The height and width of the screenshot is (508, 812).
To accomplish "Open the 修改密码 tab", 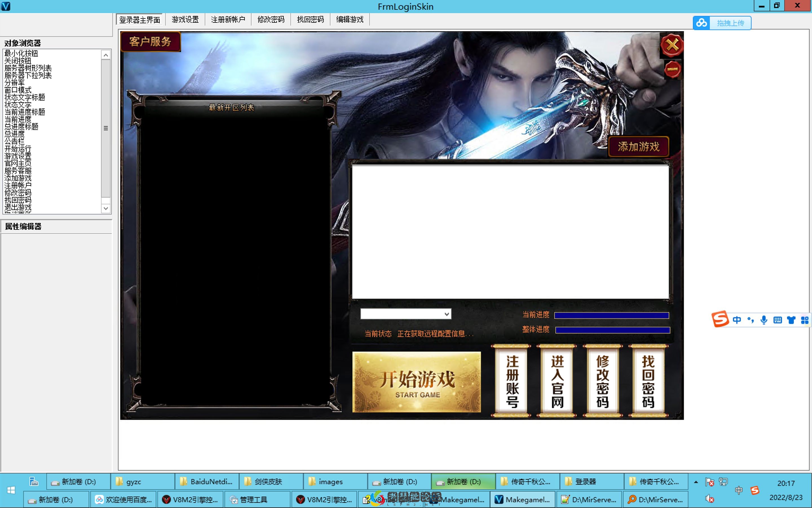I will (271, 19).
